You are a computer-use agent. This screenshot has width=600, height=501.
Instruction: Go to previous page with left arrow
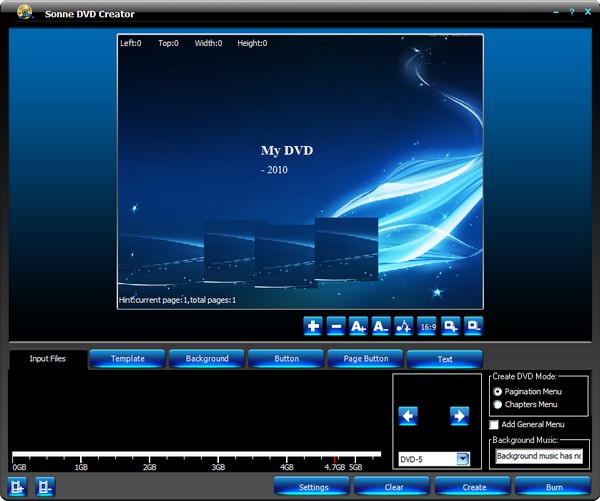[408, 415]
